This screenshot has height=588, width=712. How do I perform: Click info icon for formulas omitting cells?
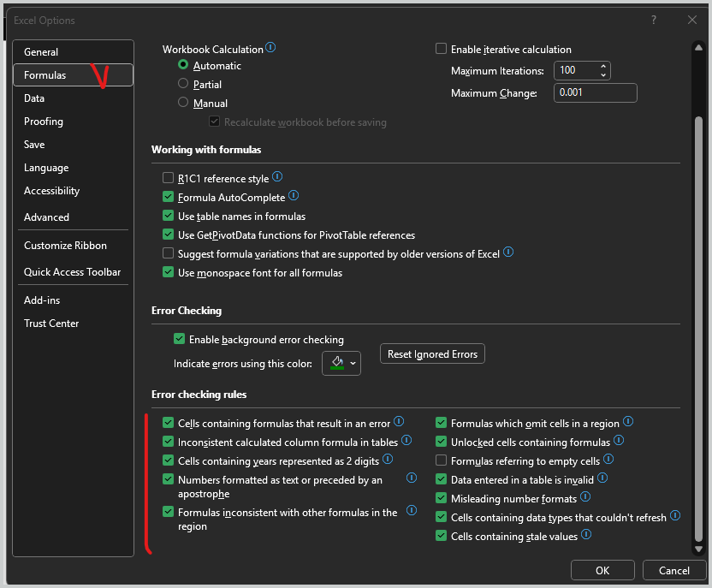(x=628, y=421)
